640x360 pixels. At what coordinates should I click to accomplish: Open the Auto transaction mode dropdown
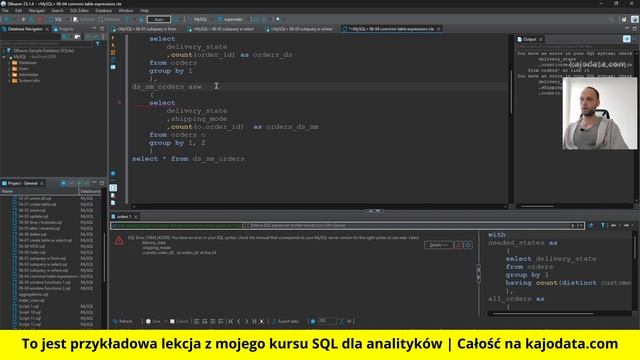point(159,19)
